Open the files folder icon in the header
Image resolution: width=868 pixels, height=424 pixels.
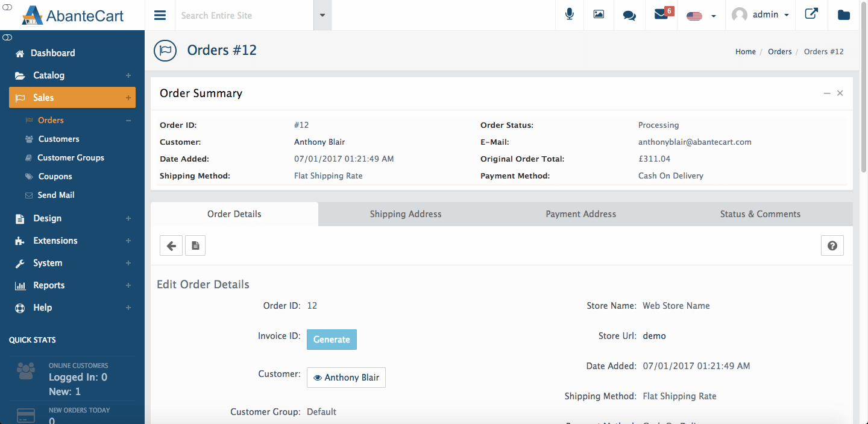tap(843, 14)
